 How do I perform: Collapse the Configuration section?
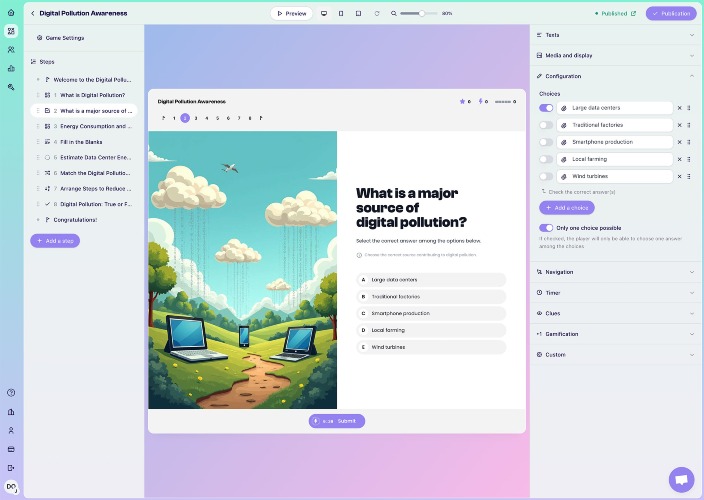coord(615,76)
